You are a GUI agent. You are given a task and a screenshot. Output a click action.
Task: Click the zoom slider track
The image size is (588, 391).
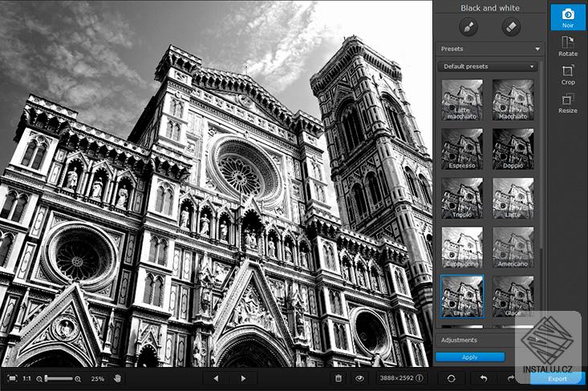coord(59,379)
